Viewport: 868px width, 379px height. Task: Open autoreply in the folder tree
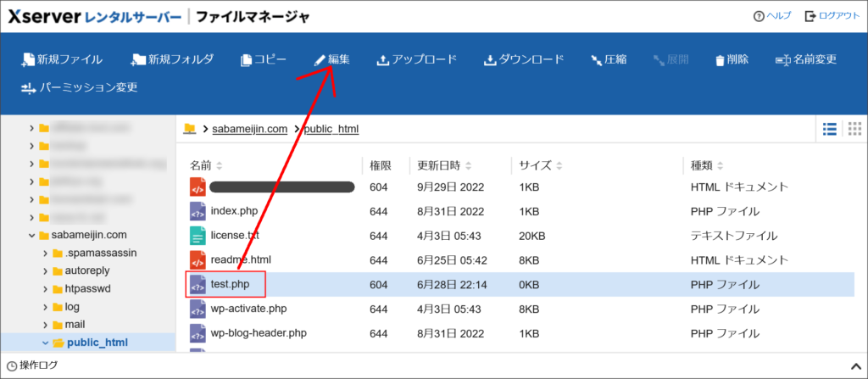pyautogui.click(x=87, y=270)
